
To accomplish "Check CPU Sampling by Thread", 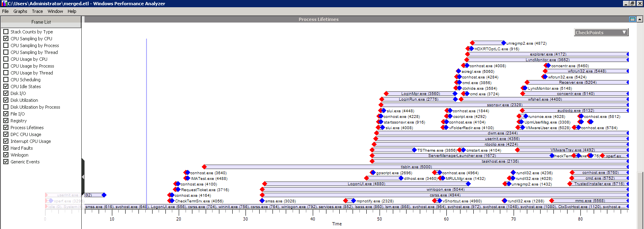I will [6, 52].
